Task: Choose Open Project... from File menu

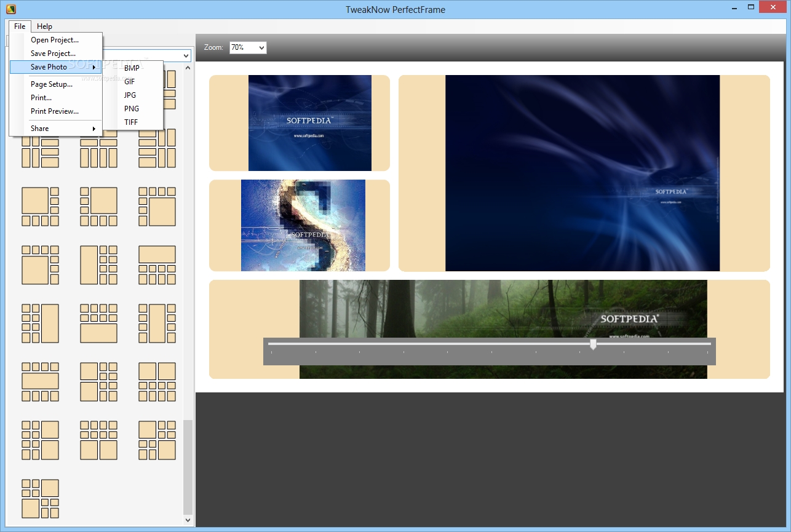Action: pyautogui.click(x=55, y=40)
